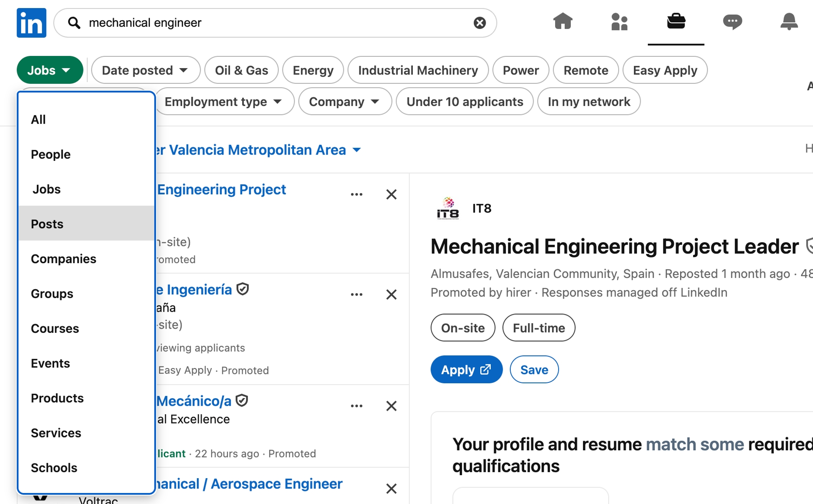Open the Mecánico/a job title link

coord(194,401)
